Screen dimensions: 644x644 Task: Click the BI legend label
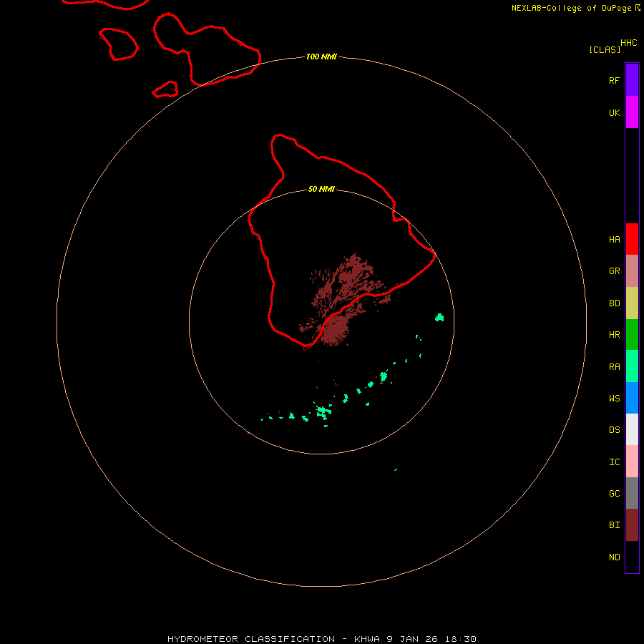coord(614,525)
